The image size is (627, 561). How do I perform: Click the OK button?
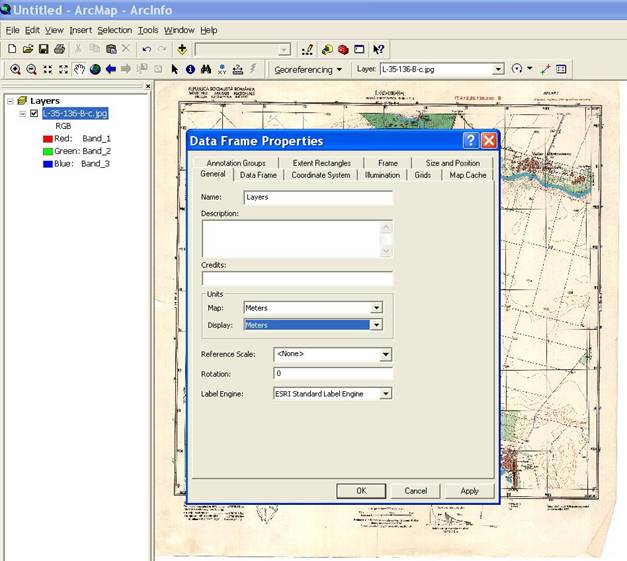pos(361,490)
